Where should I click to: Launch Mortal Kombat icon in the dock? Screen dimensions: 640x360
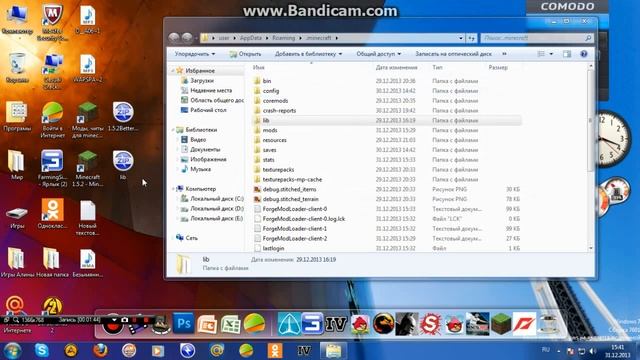point(383,324)
